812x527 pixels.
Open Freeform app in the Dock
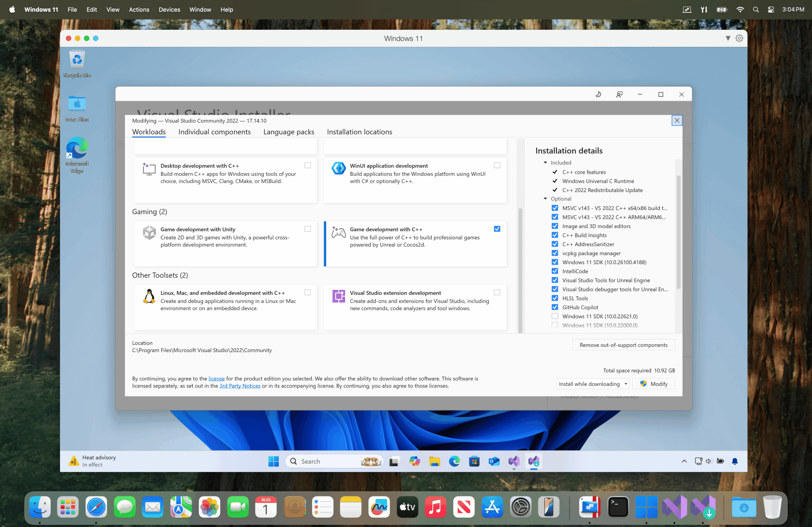[x=379, y=507]
